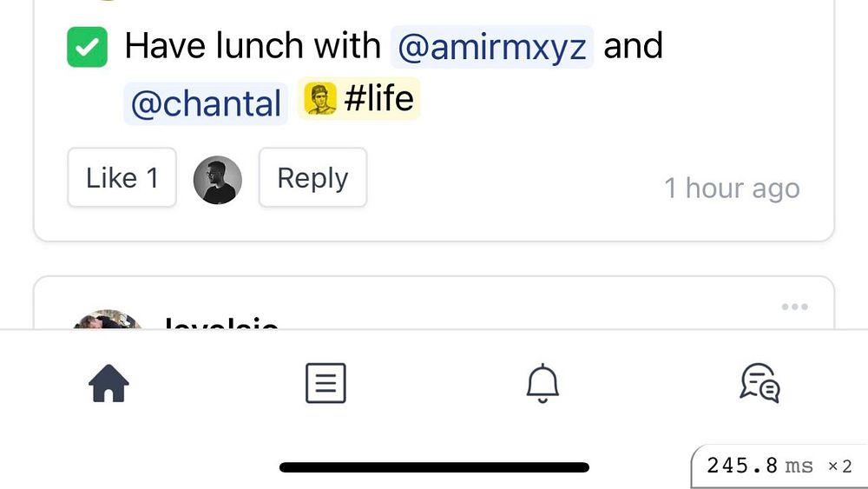Toggle the green completed task checkbox
The height and width of the screenshot is (489, 868).
pos(87,47)
